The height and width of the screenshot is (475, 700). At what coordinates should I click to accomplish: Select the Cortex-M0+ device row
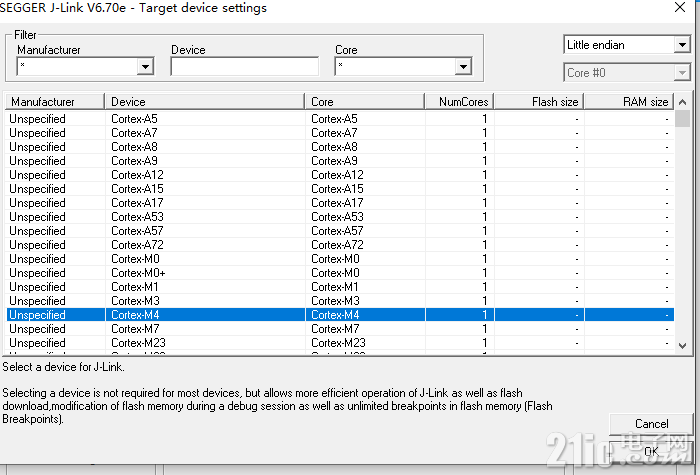point(340,273)
